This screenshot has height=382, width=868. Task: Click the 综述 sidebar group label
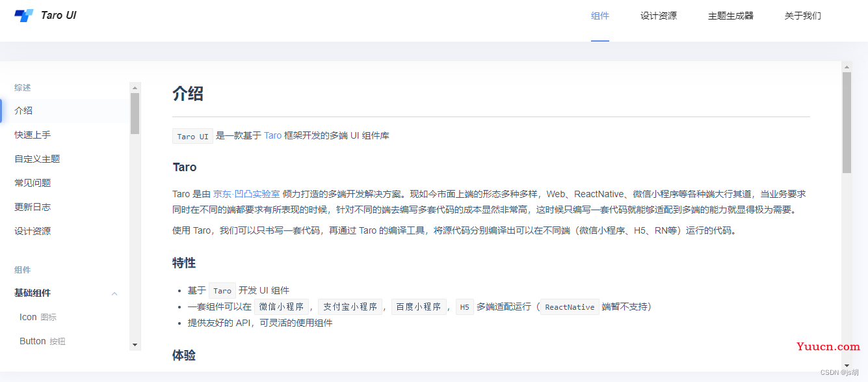23,87
